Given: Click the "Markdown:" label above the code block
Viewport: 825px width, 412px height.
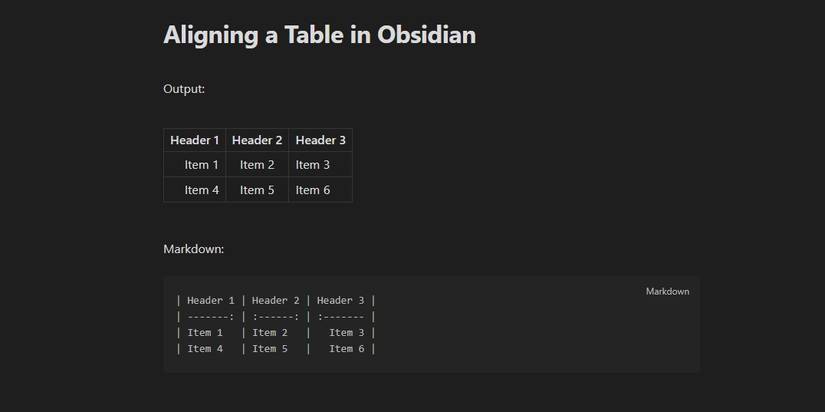Looking at the screenshot, I should point(193,249).
